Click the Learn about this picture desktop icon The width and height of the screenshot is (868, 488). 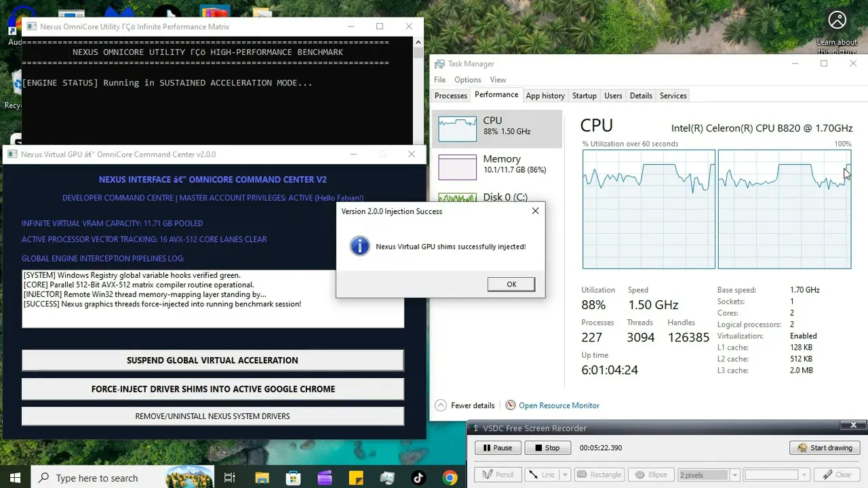837,32
